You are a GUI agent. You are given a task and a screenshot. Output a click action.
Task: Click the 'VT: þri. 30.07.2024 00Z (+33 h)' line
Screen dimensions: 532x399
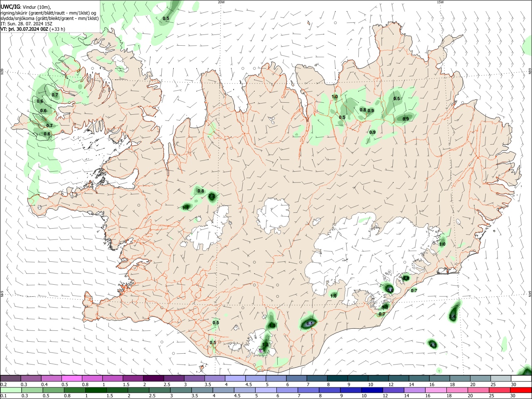pos(32,30)
